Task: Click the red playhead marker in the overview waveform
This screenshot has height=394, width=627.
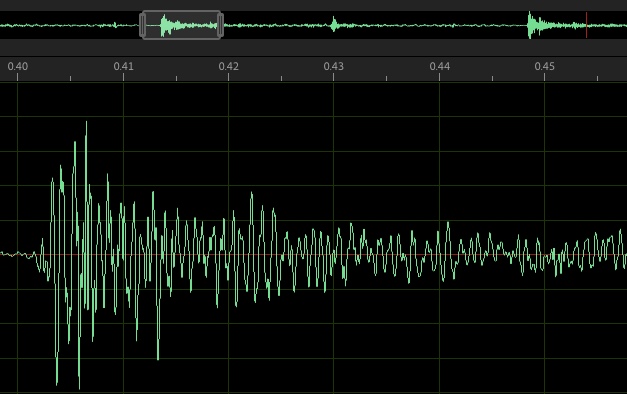Action: pyautogui.click(x=587, y=25)
